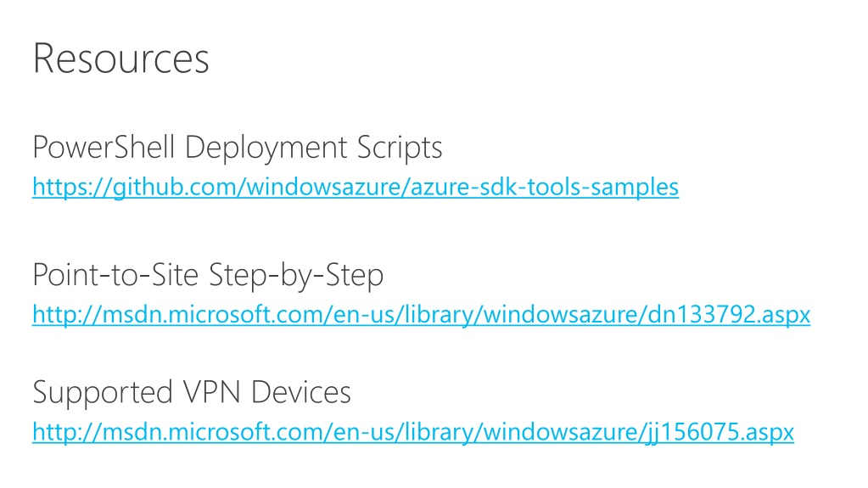The width and height of the screenshot is (868, 488).
Task: Click Step-by-Step text in middle heading
Action: pyautogui.click(x=296, y=276)
